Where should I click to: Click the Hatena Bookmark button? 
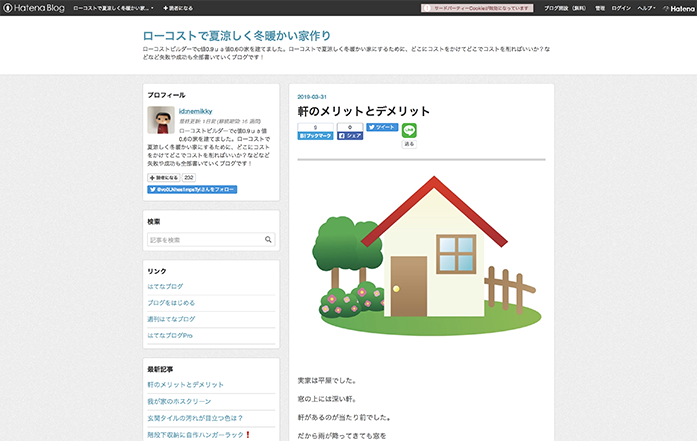315,136
